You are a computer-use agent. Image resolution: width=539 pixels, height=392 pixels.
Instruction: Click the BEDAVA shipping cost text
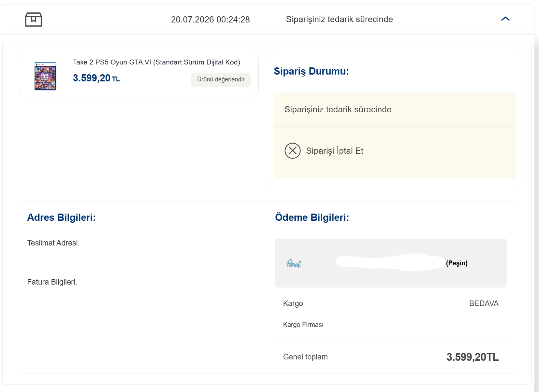(x=484, y=303)
